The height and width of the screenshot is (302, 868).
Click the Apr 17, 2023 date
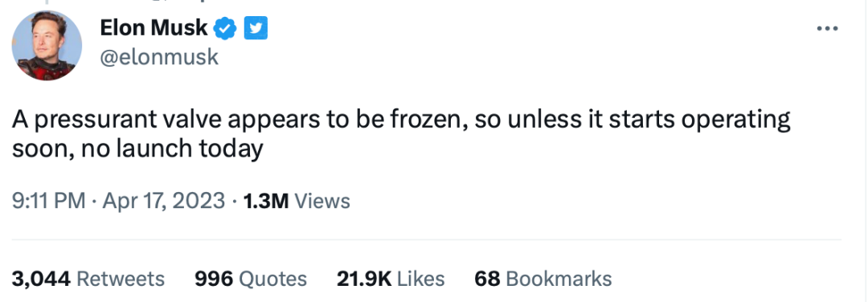coord(165,200)
